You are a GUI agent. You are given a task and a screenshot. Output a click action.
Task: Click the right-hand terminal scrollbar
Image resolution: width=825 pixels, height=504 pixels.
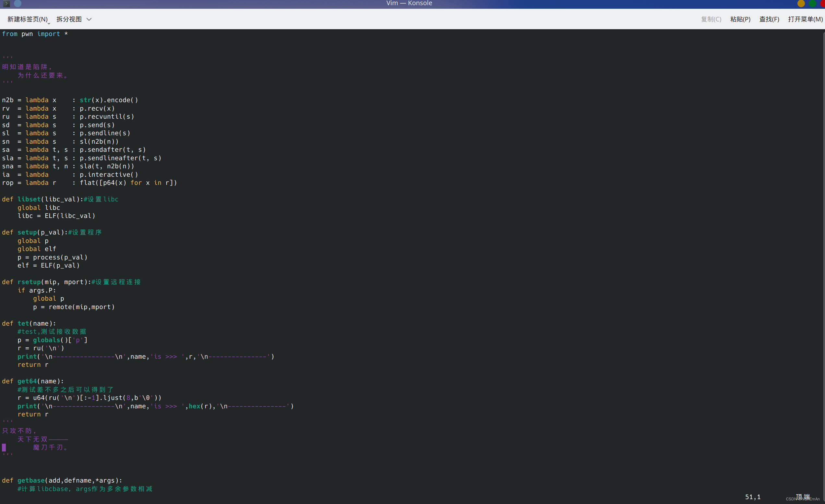(x=824, y=267)
